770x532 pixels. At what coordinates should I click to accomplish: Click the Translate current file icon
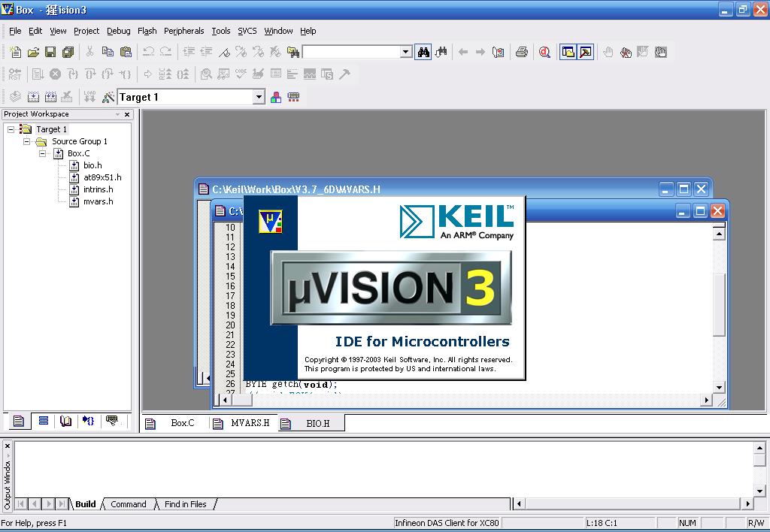(x=15, y=97)
